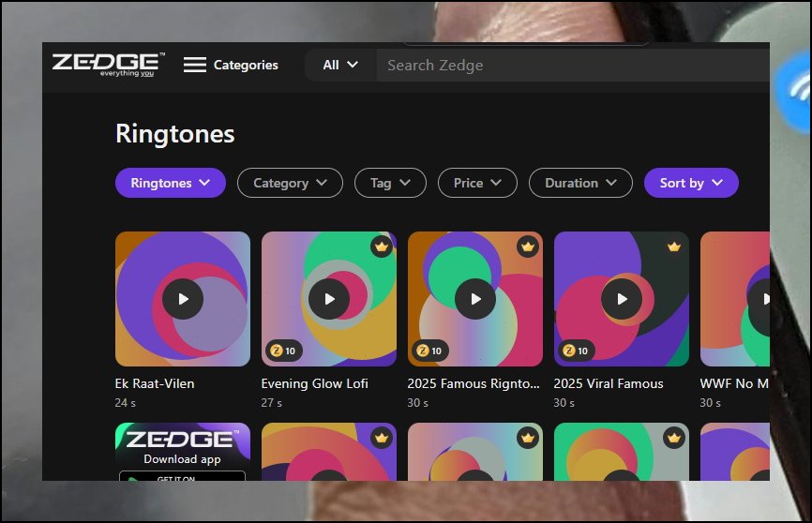The image size is (812, 523).
Task: Expand the All search filter dropdown
Action: pos(340,65)
